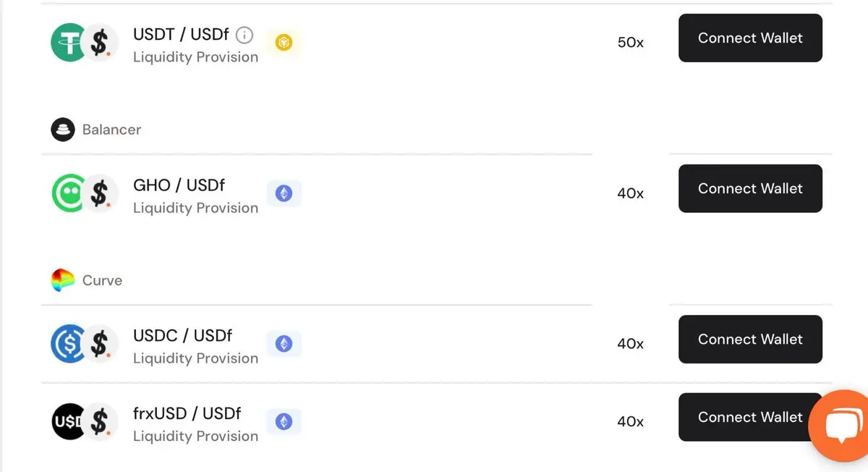The width and height of the screenshot is (868, 472).
Task: Connect Wallet for GHO / USDf pool
Action: [750, 188]
